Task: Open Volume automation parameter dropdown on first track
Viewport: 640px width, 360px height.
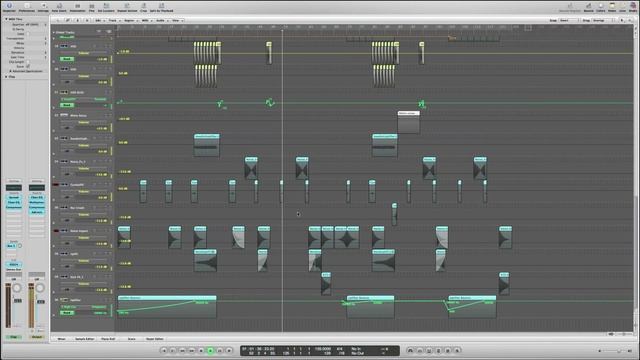Action: 84,53
